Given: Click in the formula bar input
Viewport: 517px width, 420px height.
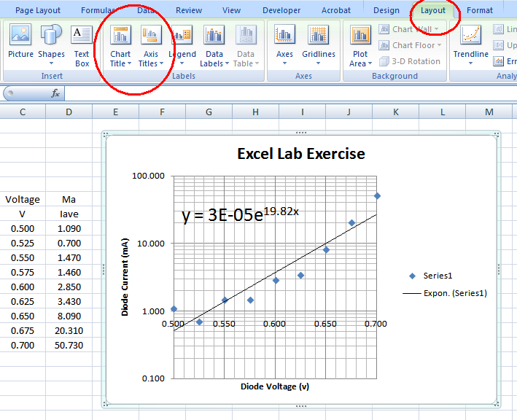Looking at the screenshot, I should tap(290, 93).
